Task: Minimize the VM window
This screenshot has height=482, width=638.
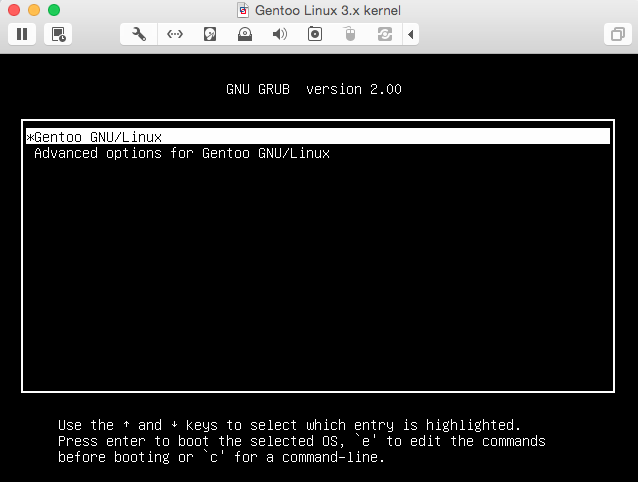Action: click(x=34, y=10)
